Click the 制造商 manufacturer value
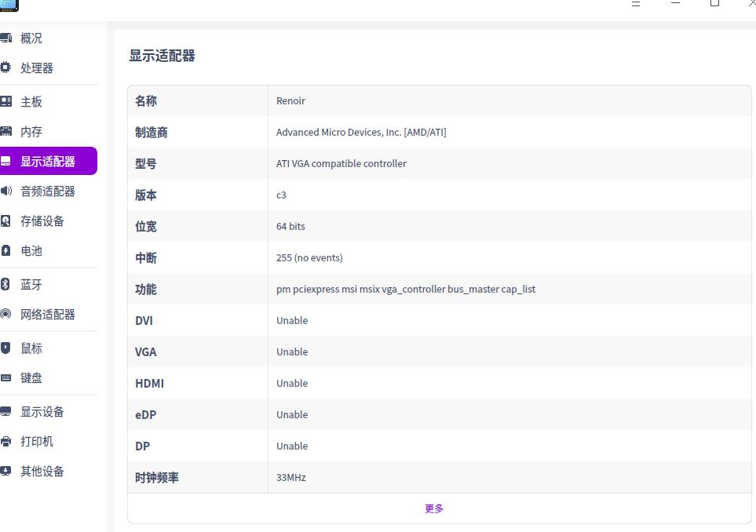Viewport: 756px width, 532px height. [x=361, y=132]
